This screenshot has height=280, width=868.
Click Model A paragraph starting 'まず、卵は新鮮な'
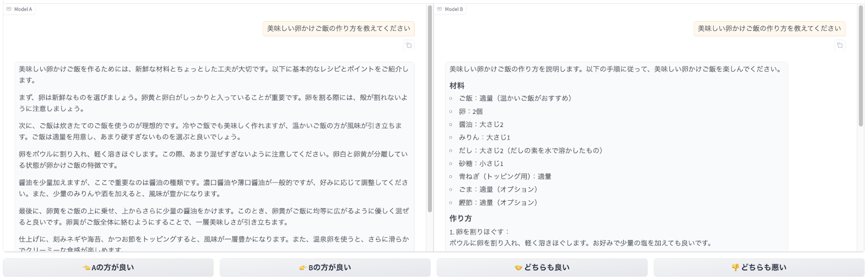click(x=214, y=103)
